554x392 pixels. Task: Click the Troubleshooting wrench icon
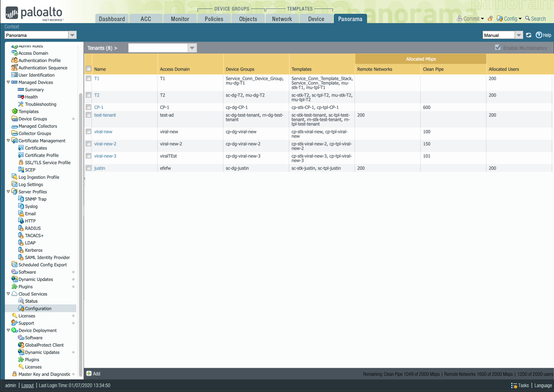tap(21, 104)
